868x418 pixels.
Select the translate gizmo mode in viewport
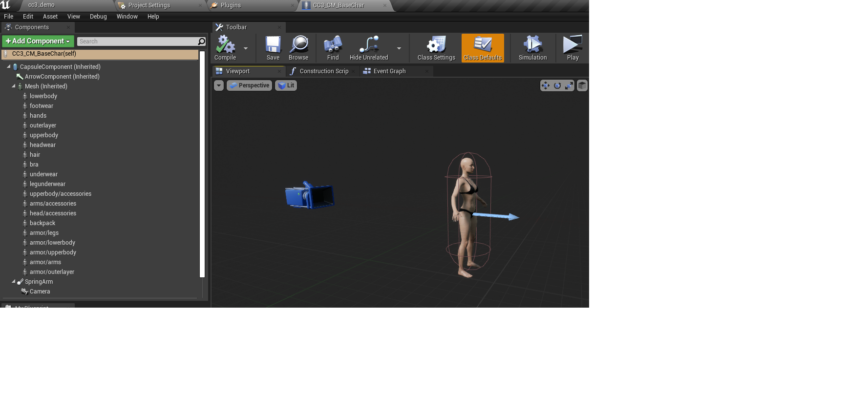[546, 85]
